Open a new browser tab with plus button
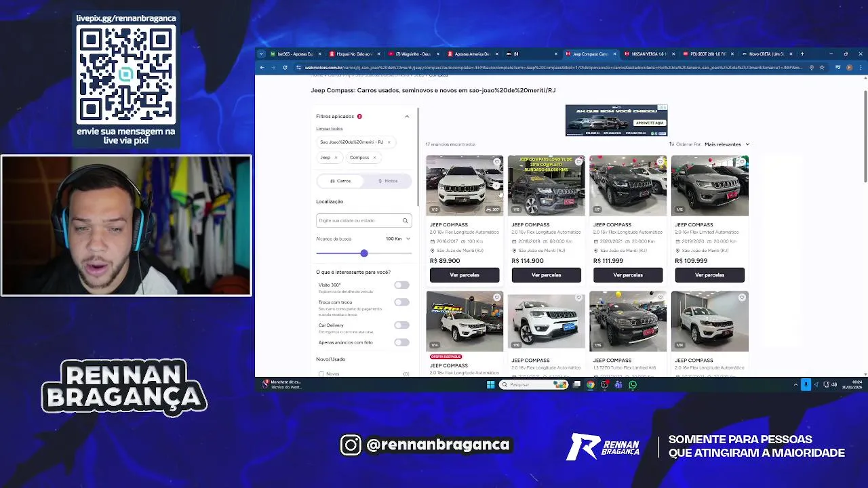The image size is (868, 488). [802, 54]
